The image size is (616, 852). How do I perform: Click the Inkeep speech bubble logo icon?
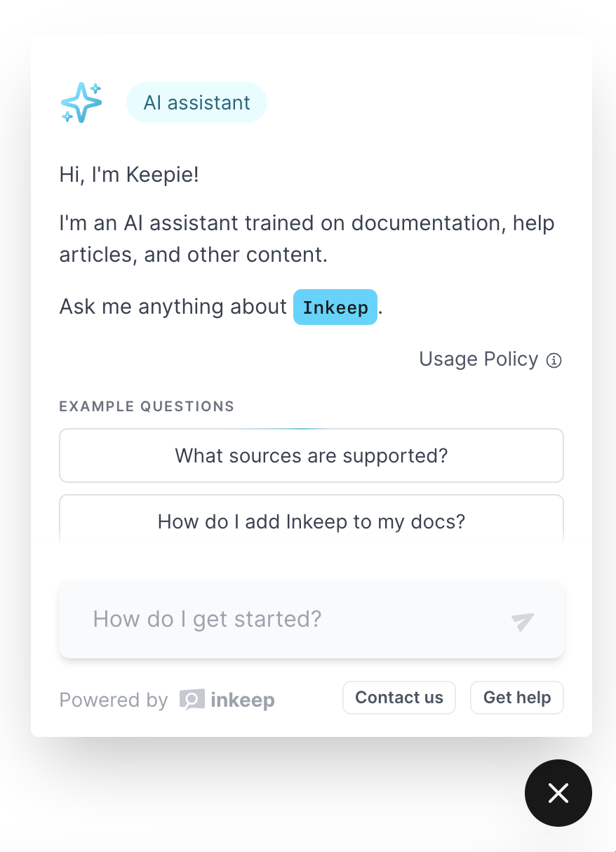click(x=192, y=700)
